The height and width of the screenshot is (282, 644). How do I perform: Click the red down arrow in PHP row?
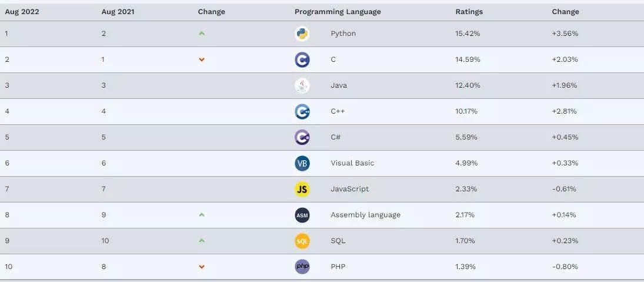point(201,267)
